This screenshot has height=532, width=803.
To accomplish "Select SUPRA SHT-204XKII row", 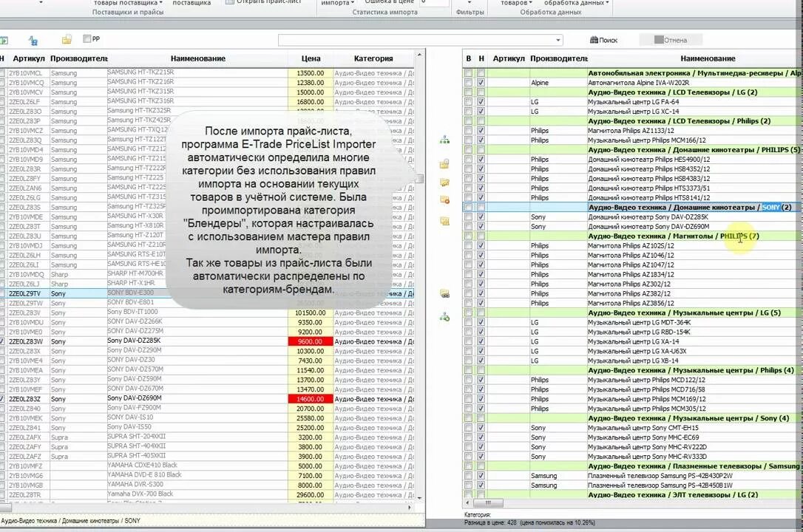I will (x=207, y=437).
